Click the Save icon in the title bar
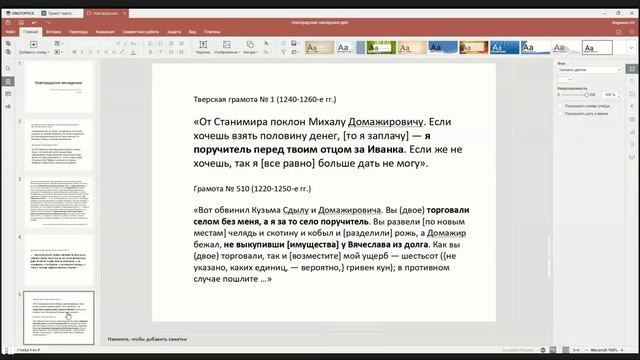Viewport: 640px width, 360px height. [x=8, y=22]
